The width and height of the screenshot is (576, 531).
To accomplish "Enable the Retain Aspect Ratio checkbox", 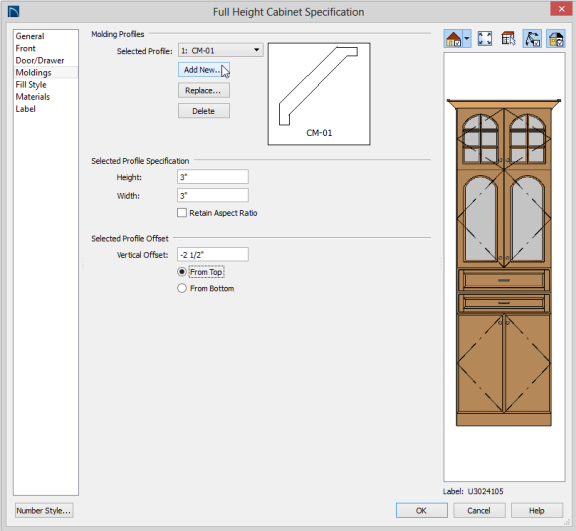I will (182, 213).
